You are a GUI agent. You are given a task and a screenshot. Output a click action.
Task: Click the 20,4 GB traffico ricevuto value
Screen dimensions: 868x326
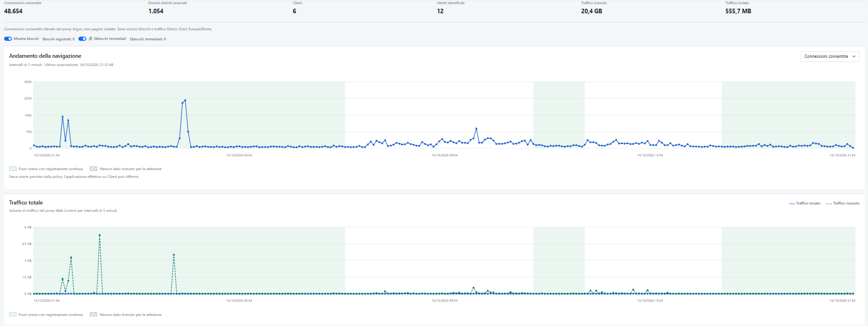tap(592, 11)
